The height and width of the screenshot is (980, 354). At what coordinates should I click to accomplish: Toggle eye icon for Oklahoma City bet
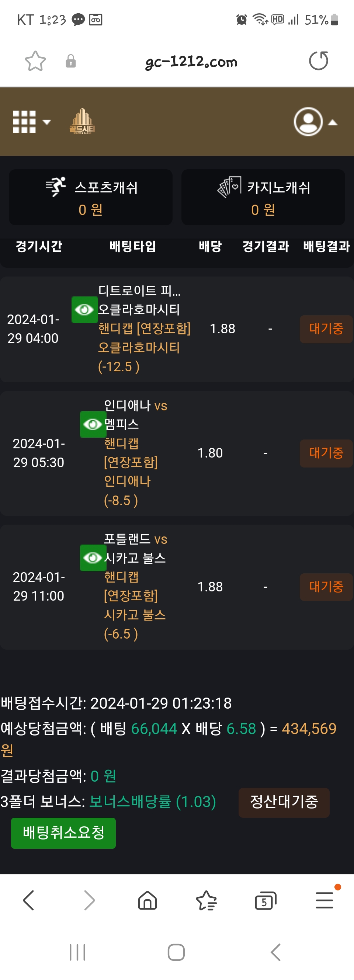point(84,310)
